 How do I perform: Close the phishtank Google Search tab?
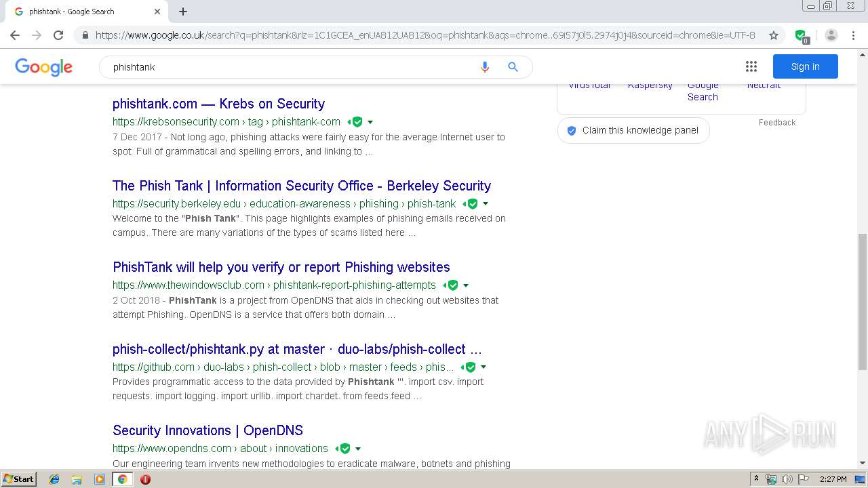157,12
